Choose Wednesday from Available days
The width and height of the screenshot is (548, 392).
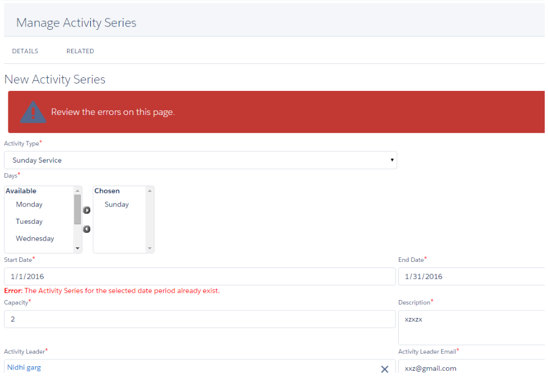click(35, 238)
